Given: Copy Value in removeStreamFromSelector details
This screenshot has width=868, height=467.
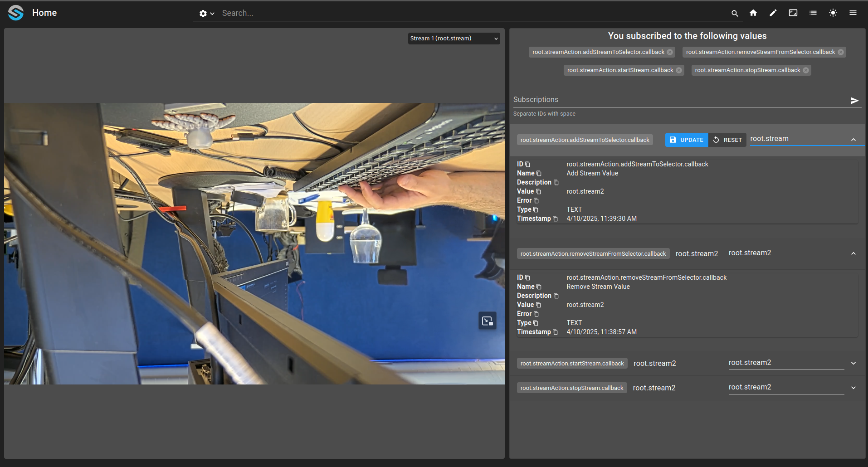Looking at the screenshot, I should pos(538,305).
